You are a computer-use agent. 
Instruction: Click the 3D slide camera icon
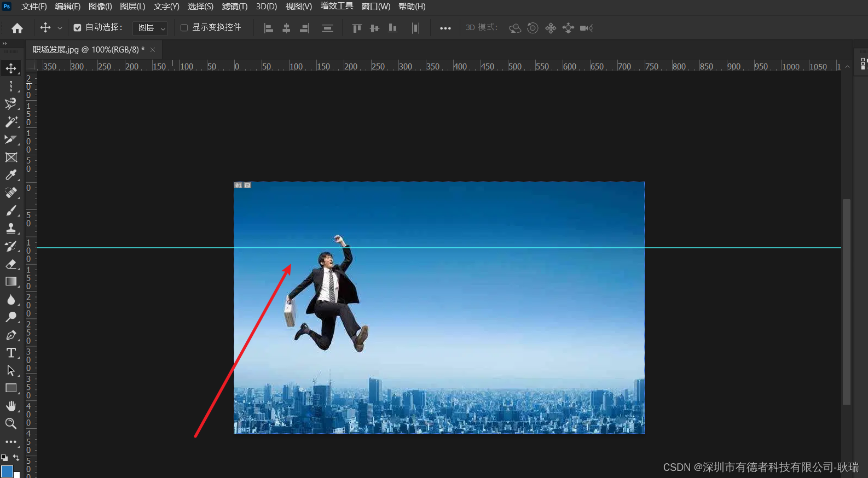pyautogui.click(x=568, y=28)
